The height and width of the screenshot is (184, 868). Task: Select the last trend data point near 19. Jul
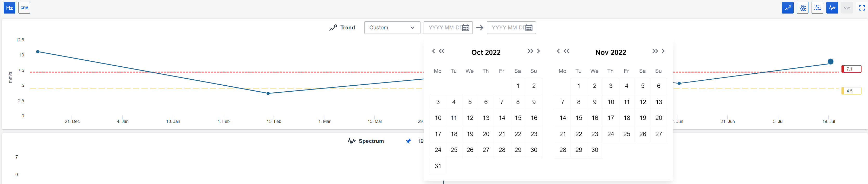pos(831,62)
